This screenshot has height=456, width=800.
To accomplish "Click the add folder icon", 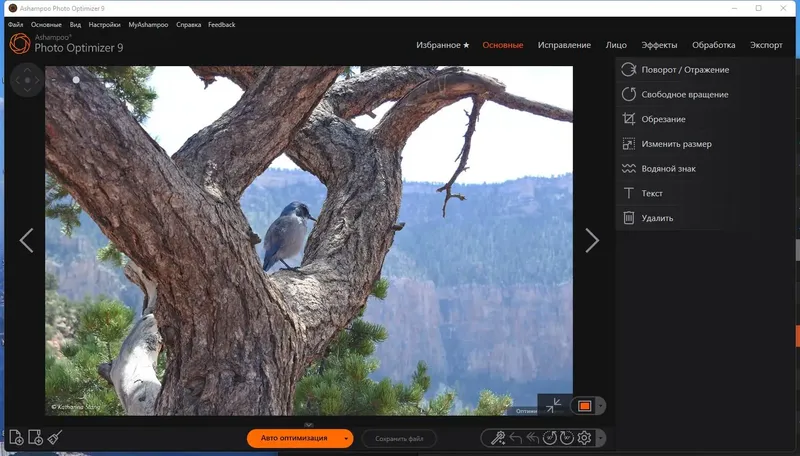I will point(35,438).
